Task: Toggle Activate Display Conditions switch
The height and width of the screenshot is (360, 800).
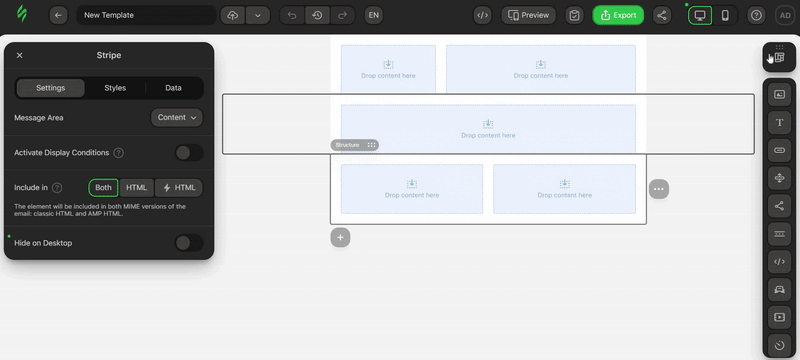Action: click(189, 152)
